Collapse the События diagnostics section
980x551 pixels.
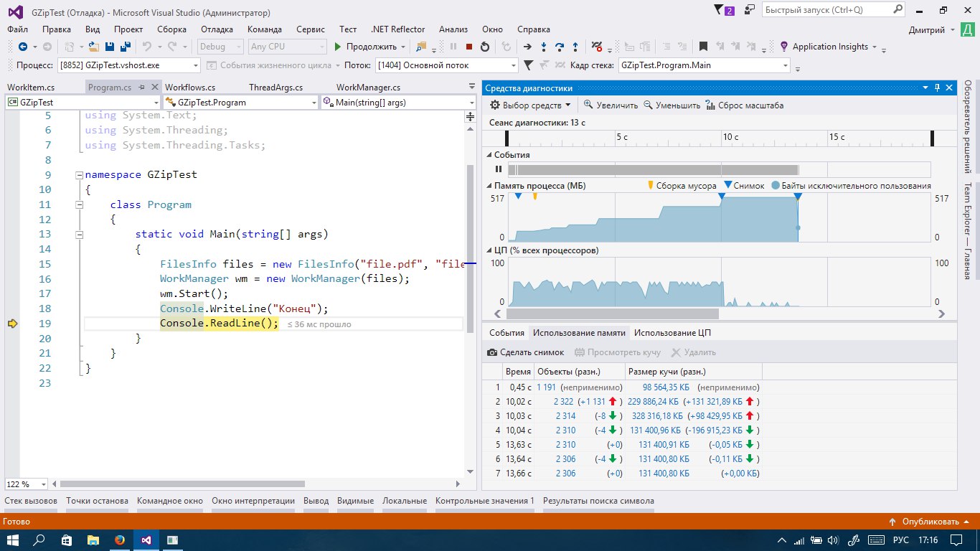[x=489, y=155]
